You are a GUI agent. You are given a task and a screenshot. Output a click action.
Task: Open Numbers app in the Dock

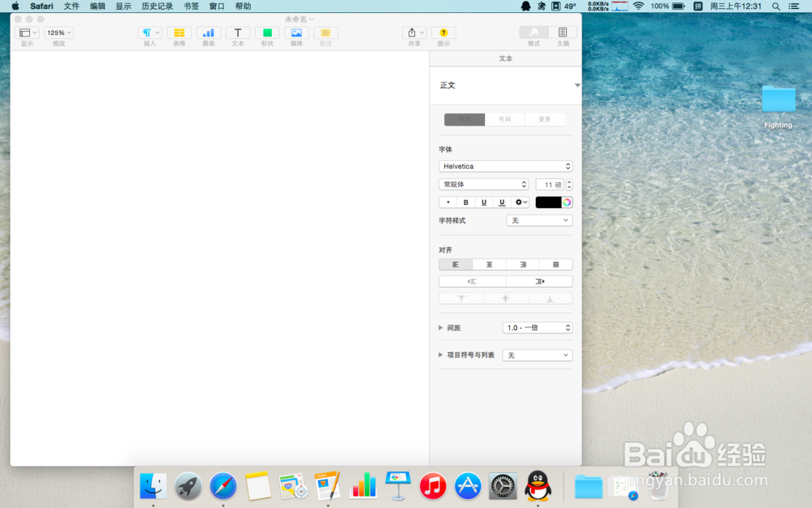pyautogui.click(x=363, y=485)
